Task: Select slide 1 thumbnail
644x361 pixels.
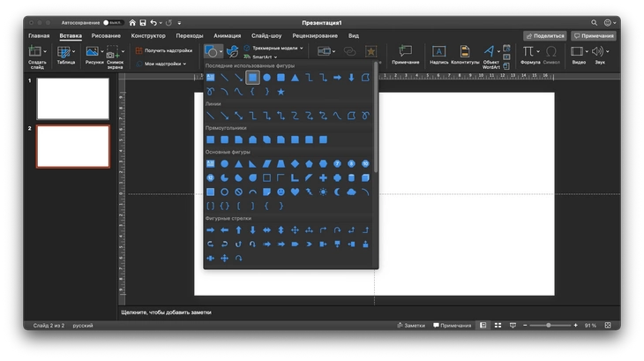Action: click(x=73, y=99)
